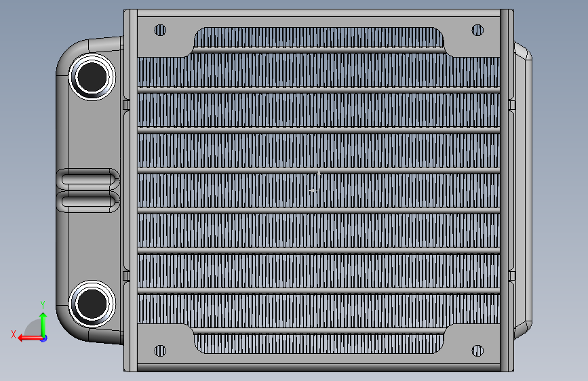588x381 pixels.
Task: Pick the top-right mounting hole on frame
Action: click(x=477, y=30)
